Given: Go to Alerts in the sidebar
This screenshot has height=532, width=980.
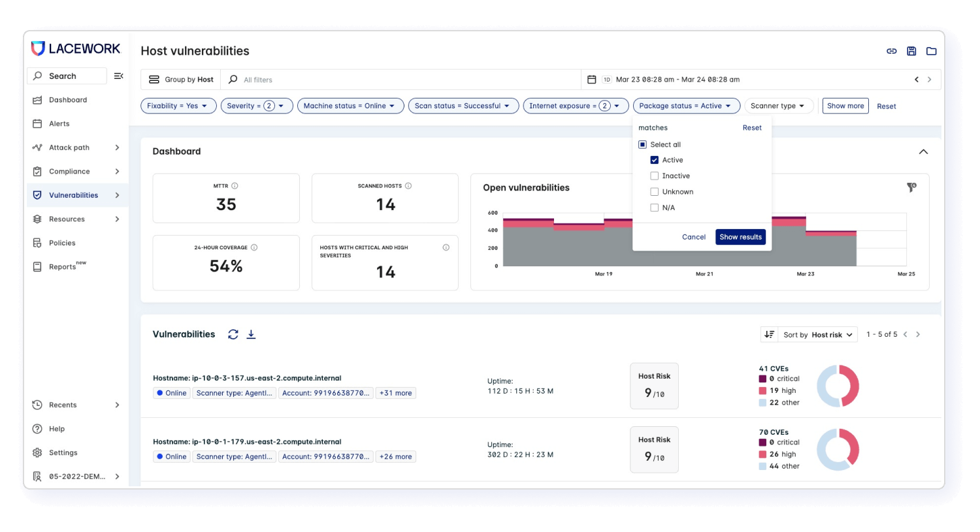Looking at the screenshot, I should tap(59, 124).
